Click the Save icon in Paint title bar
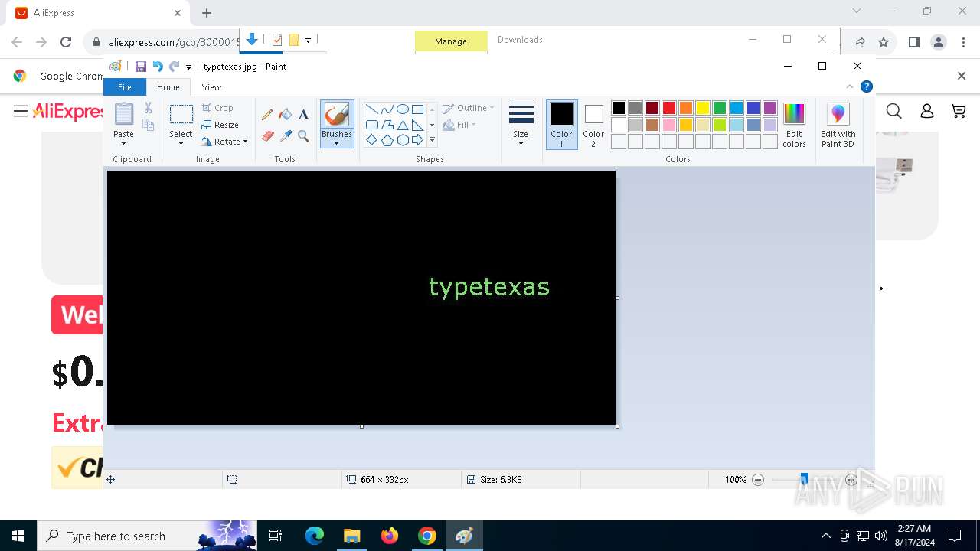Image resolution: width=980 pixels, height=551 pixels. (141, 67)
